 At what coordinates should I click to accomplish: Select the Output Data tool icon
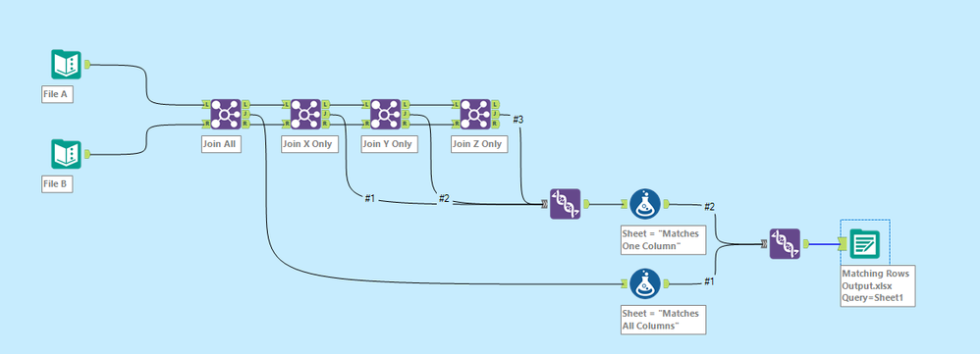tap(866, 244)
